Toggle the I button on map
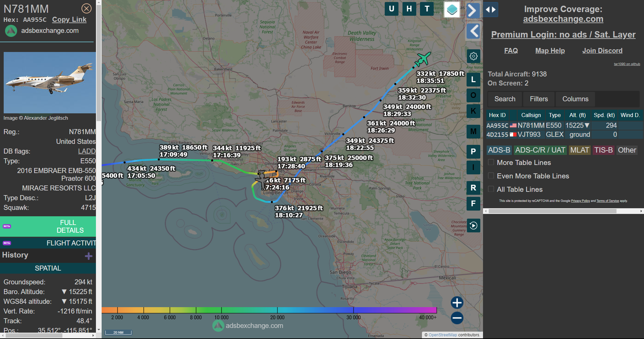Image resolution: width=644 pixels, height=339 pixels. click(x=473, y=167)
